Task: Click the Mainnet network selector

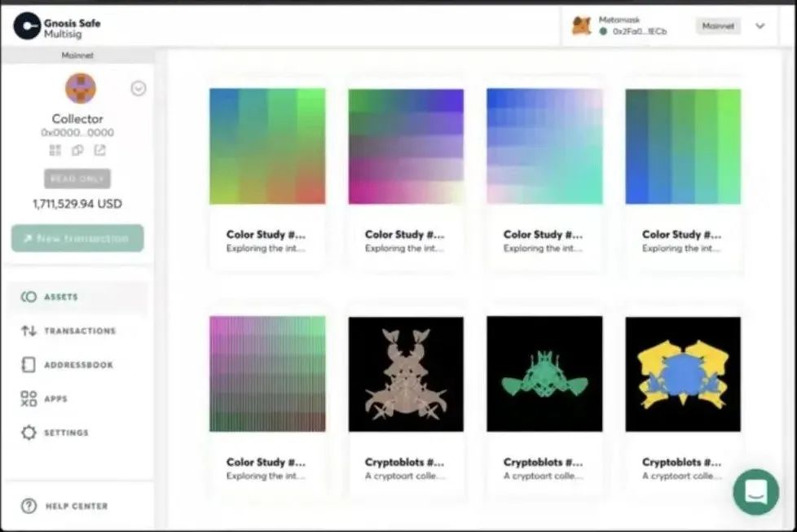Action: (718, 26)
